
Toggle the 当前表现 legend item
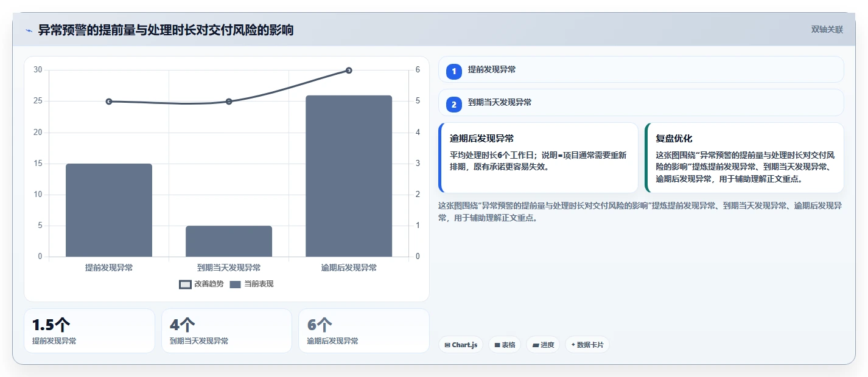coord(252,284)
